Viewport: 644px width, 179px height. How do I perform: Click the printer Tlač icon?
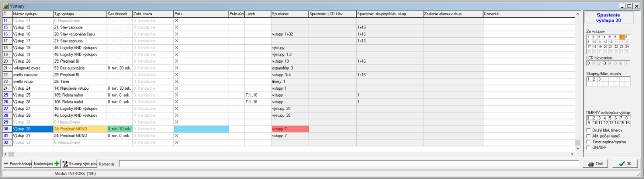tap(591, 164)
